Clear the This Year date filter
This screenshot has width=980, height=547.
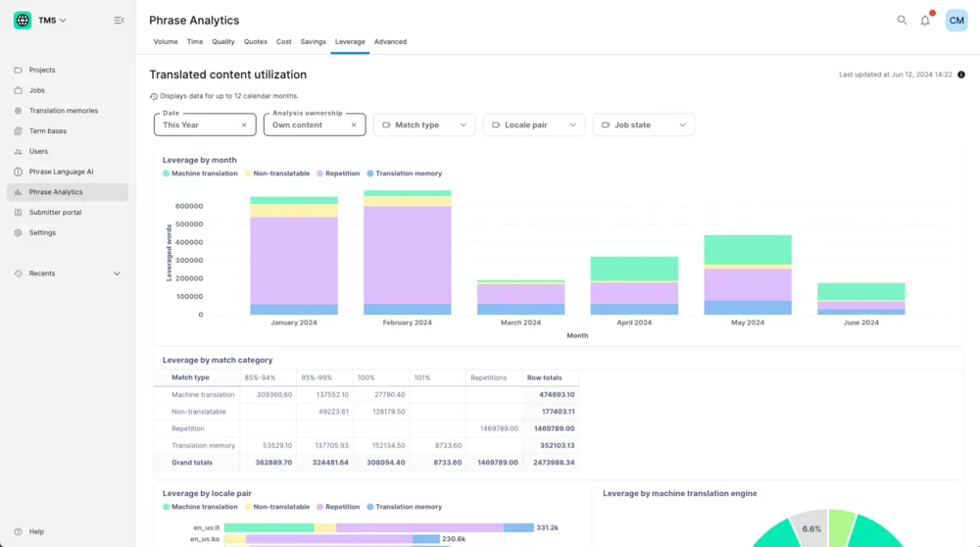(x=244, y=125)
